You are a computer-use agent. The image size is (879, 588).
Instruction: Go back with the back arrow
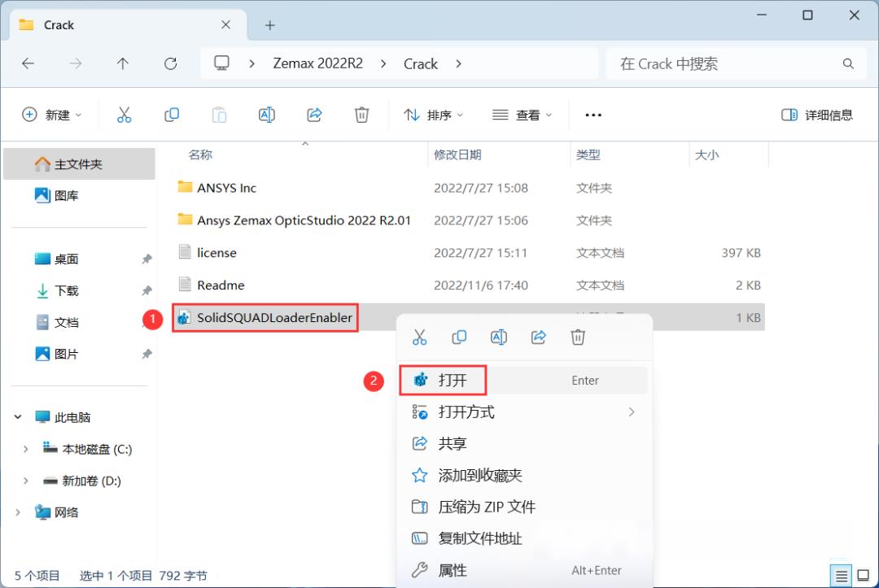pyautogui.click(x=28, y=63)
